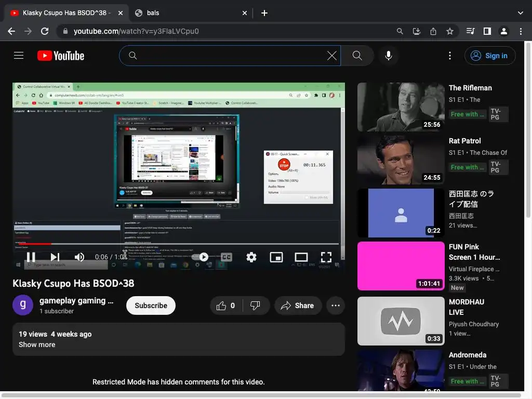Reload the page
532x399 pixels.
click(45, 31)
